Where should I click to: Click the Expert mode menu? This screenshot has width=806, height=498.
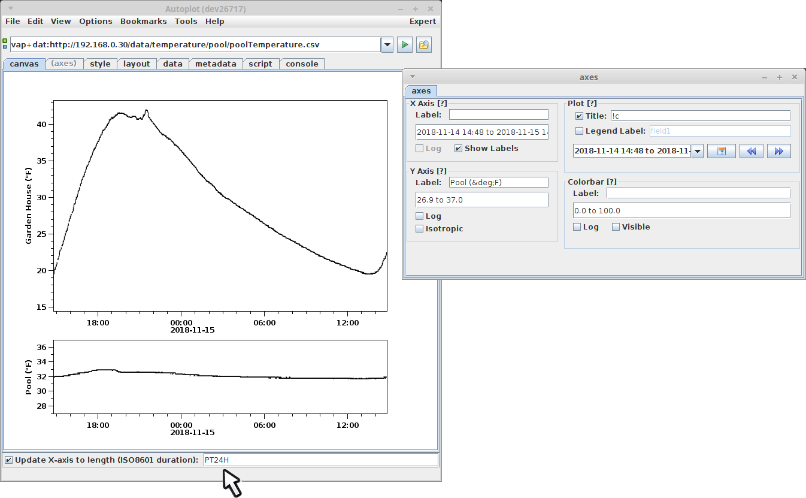[423, 22]
